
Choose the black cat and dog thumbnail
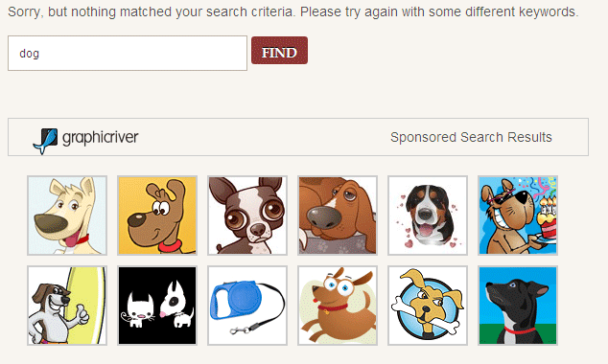157,306
